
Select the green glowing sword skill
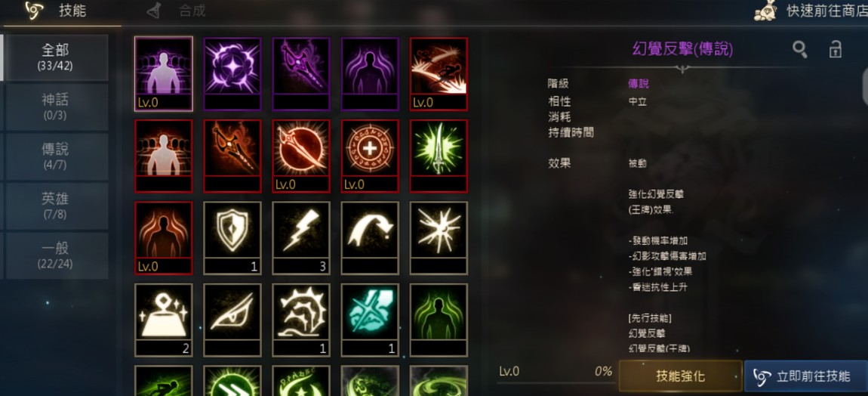coord(439,156)
